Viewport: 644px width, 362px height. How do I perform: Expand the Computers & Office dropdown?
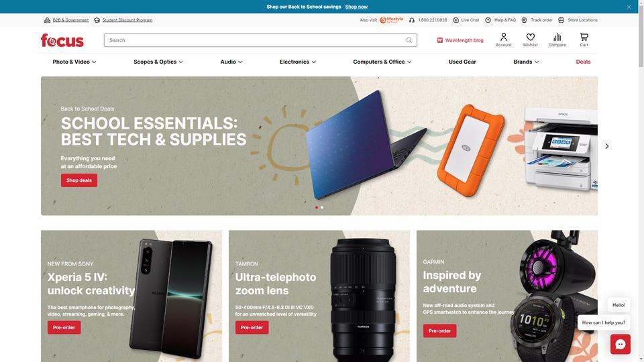point(382,62)
